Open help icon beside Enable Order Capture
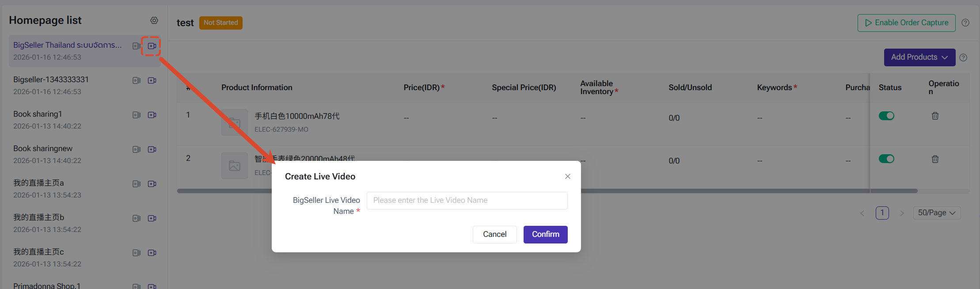The width and height of the screenshot is (980, 289). coord(965,23)
